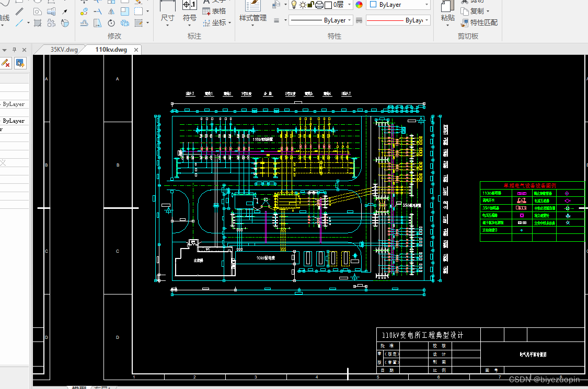The width and height of the screenshot is (588, 389).
Task: Click the layer state manager icon
Action: (276, 5)
